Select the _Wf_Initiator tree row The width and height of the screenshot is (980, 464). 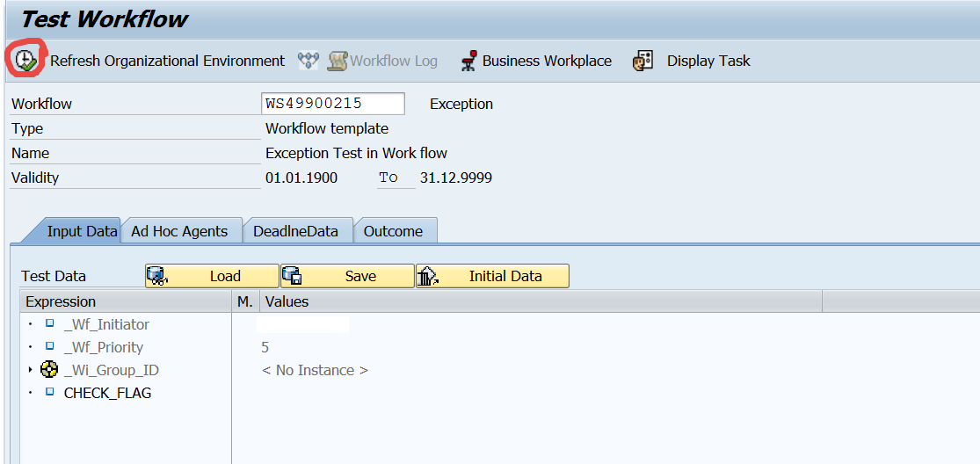pyautogui.click(x=107, y=325)
